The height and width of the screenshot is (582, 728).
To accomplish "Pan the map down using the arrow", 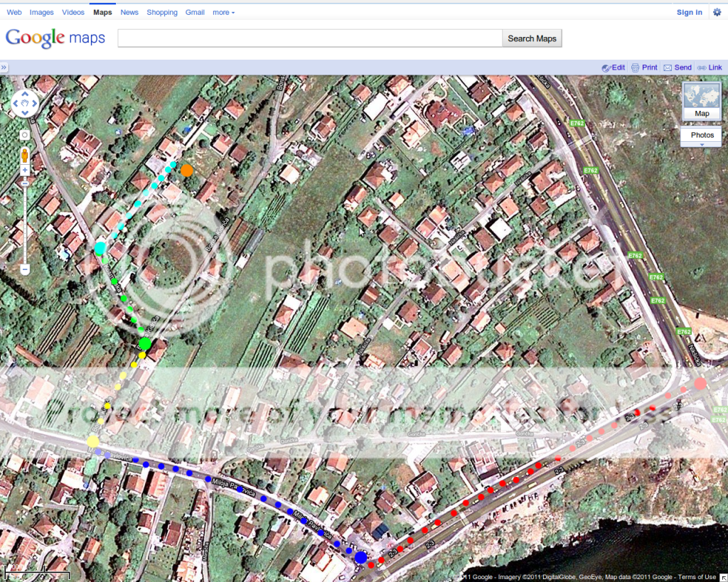I will [x=26, y=113].
